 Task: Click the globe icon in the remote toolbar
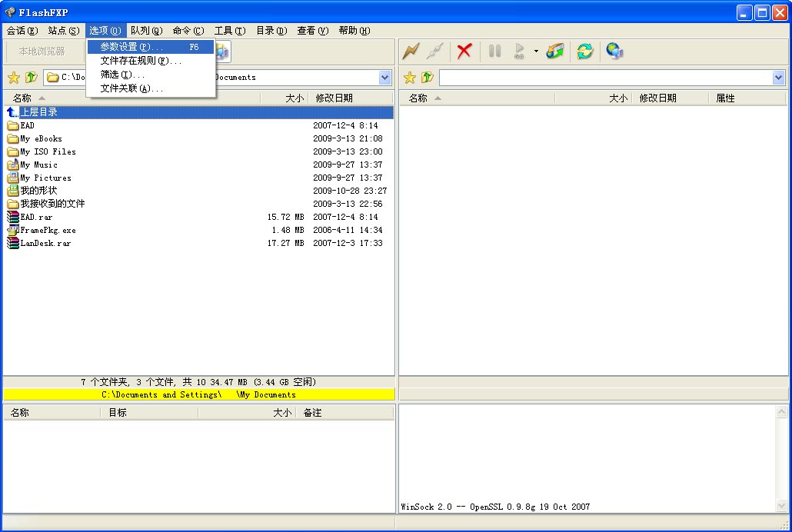tap(614, 51)
